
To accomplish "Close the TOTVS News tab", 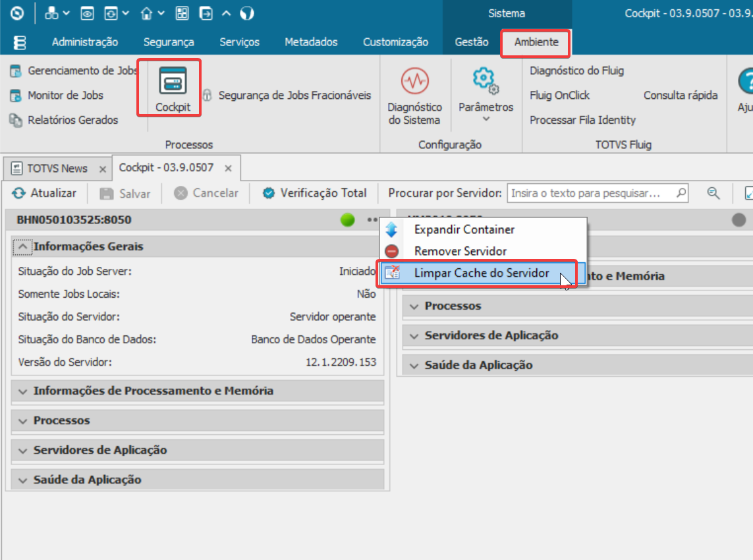I will [x=102, y=169].
